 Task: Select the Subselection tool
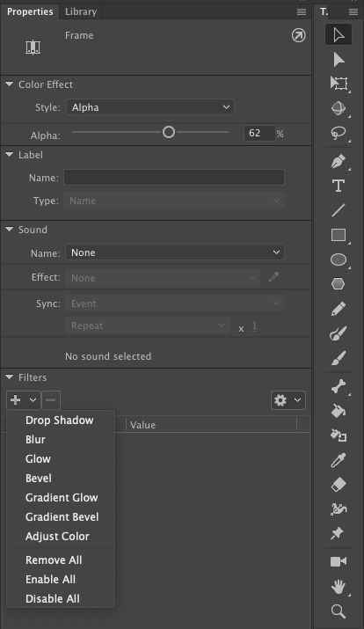coord(339,59)
